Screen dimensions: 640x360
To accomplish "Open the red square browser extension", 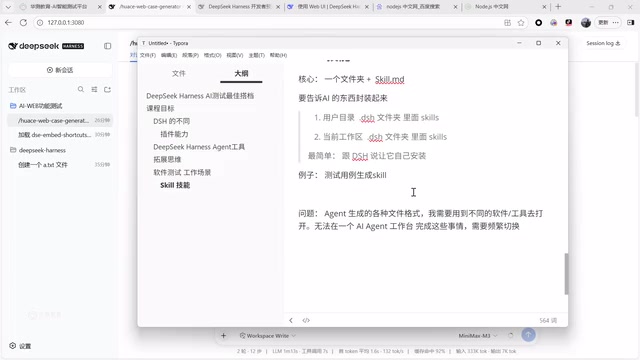I will (x=569, y=22).
